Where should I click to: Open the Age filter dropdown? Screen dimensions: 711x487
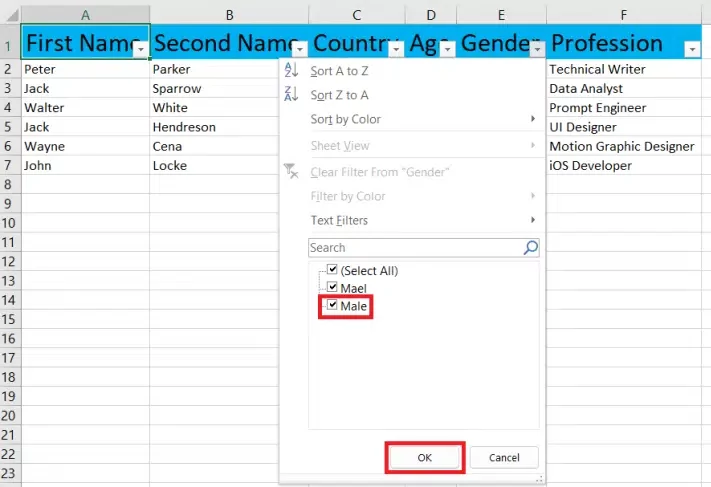point(447,49)
